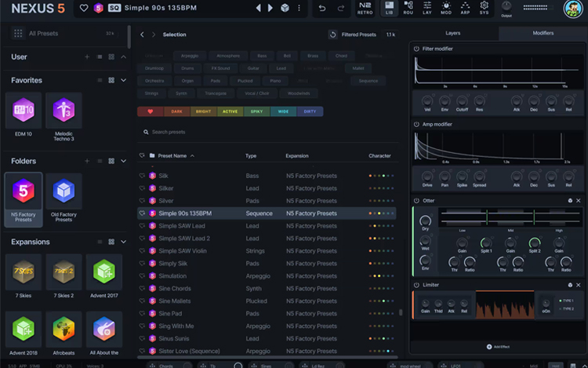Toggle the favorites heart filter tag

coord(151,111)
